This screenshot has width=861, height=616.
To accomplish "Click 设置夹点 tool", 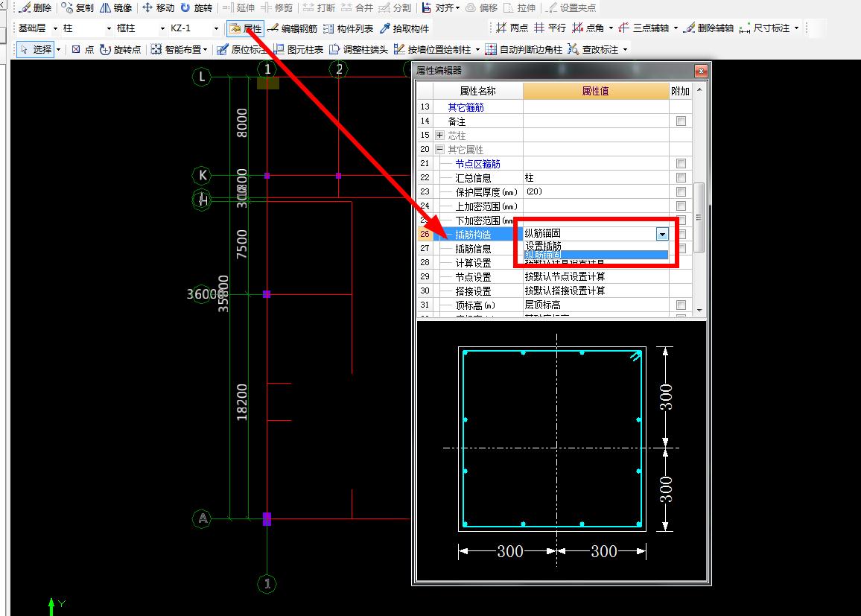I will pyautogui.click(x=571, y=7).
